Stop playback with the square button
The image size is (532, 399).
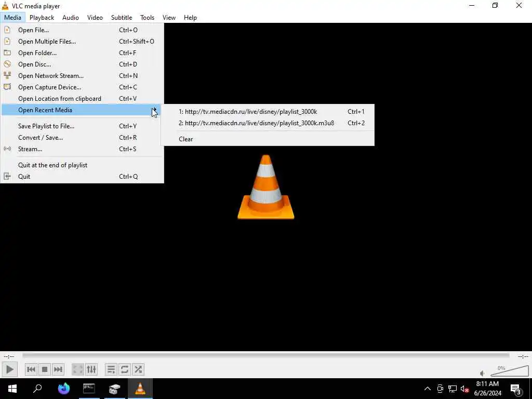(x=45, y=369)
